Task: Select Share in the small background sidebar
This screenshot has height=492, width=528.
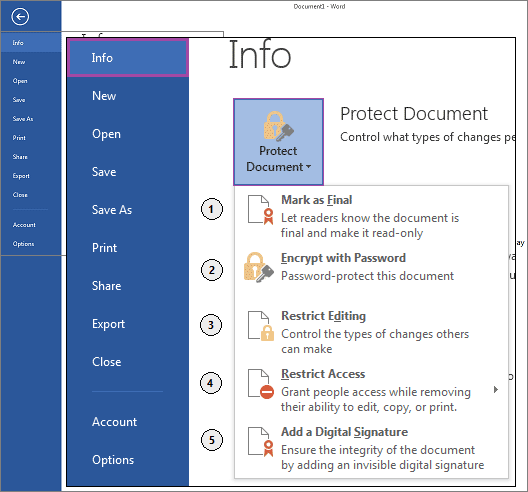Action: (20, 157)
